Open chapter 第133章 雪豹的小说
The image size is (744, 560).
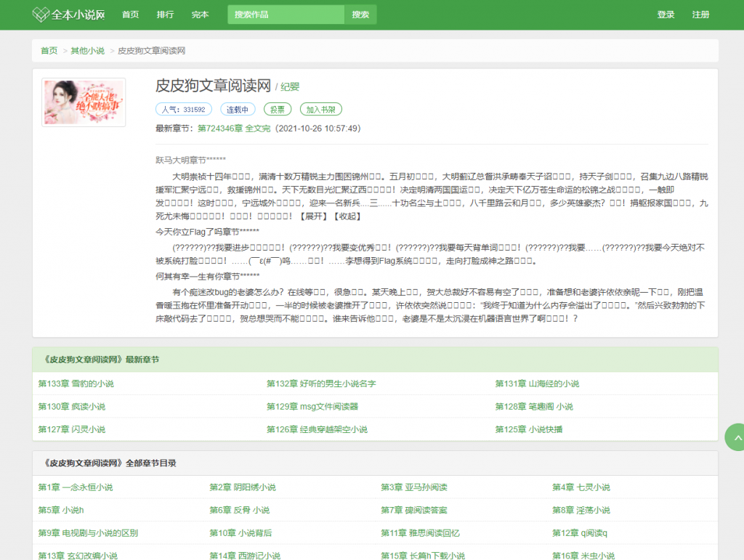pos(76,384)
